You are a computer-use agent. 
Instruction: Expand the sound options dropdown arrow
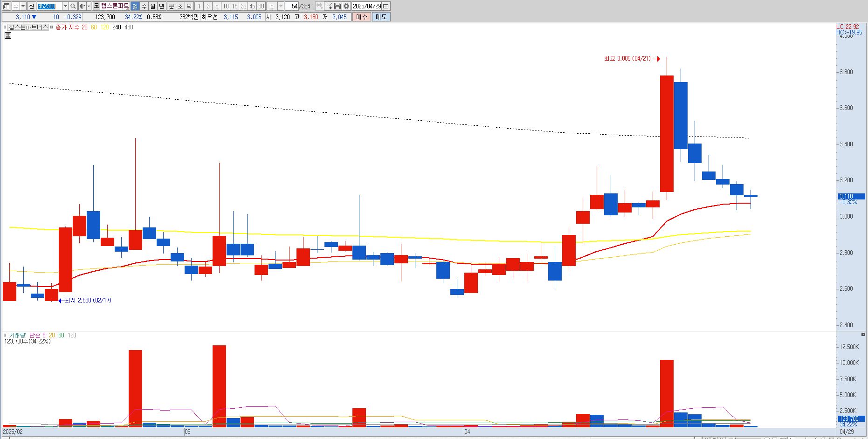tap(89, 6)
